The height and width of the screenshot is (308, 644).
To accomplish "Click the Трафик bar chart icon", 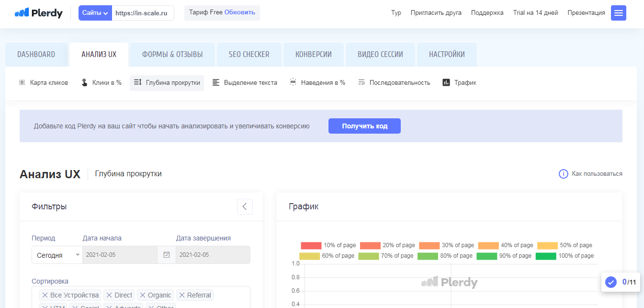I will click(x=446, y=82).
